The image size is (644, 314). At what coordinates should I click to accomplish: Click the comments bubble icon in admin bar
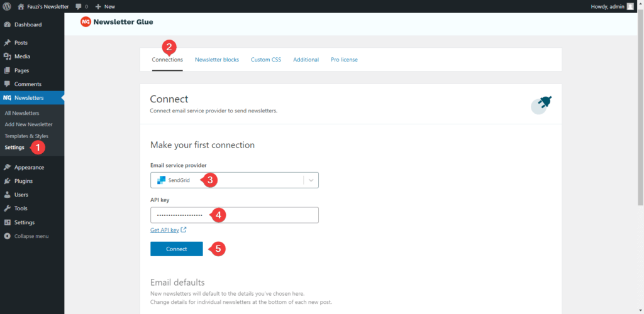[x=79, y=6]
